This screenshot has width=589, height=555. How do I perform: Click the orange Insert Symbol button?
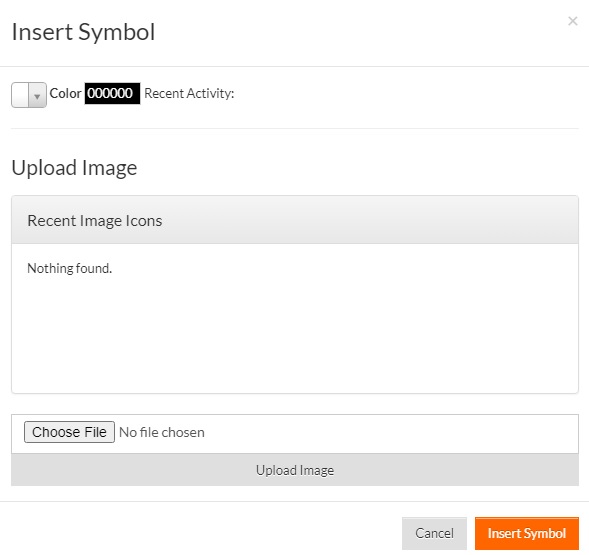527,533
